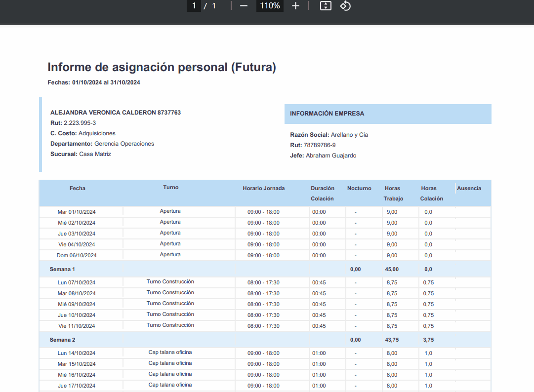Viewport: 534px width, 392px height.
Task: Click the date cell Mié 02/10/2024
Action: pos(77,223)
